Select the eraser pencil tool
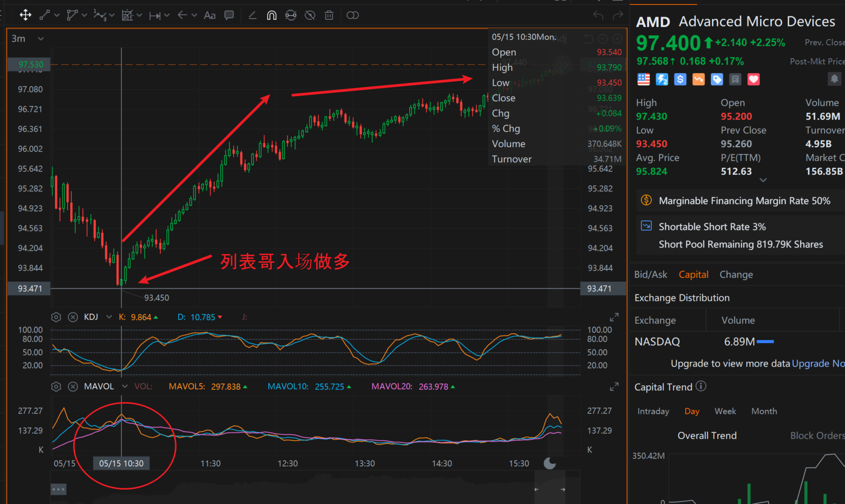The height and width of the screenshot is (504, 845). click(x=252, y=15)
